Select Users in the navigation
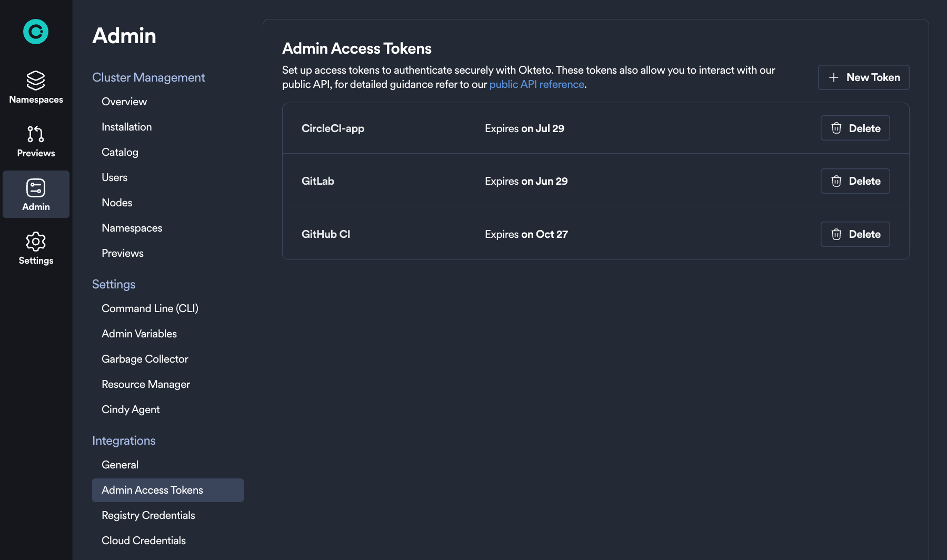Image resolution: width=947 pixels, height=560 pixels. [115, 177]
